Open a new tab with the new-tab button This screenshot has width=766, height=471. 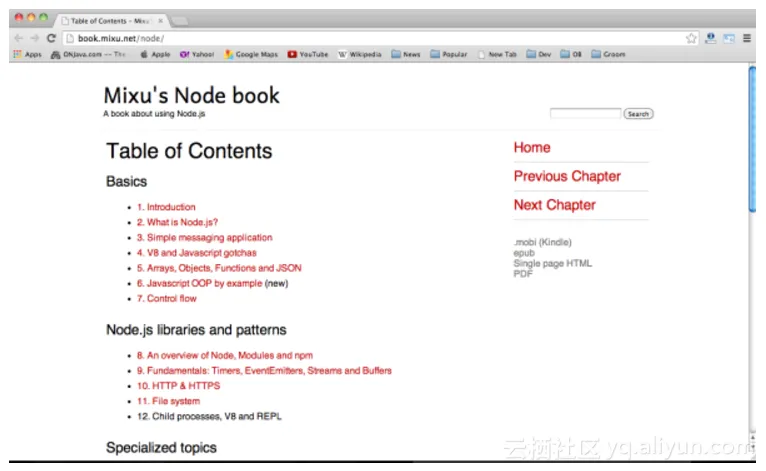[x=179, y=21]
